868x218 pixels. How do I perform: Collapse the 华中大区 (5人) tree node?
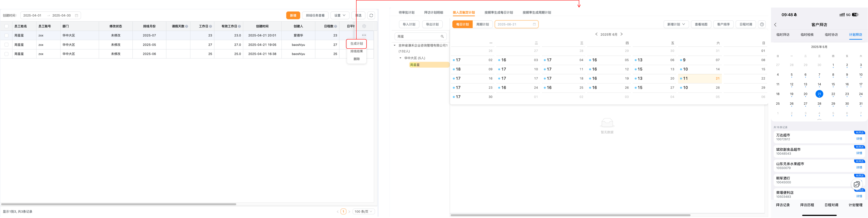click(400, 58)
